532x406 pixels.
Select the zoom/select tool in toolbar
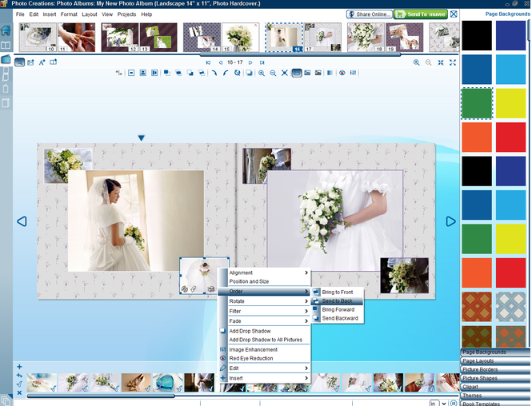[20, 62]
